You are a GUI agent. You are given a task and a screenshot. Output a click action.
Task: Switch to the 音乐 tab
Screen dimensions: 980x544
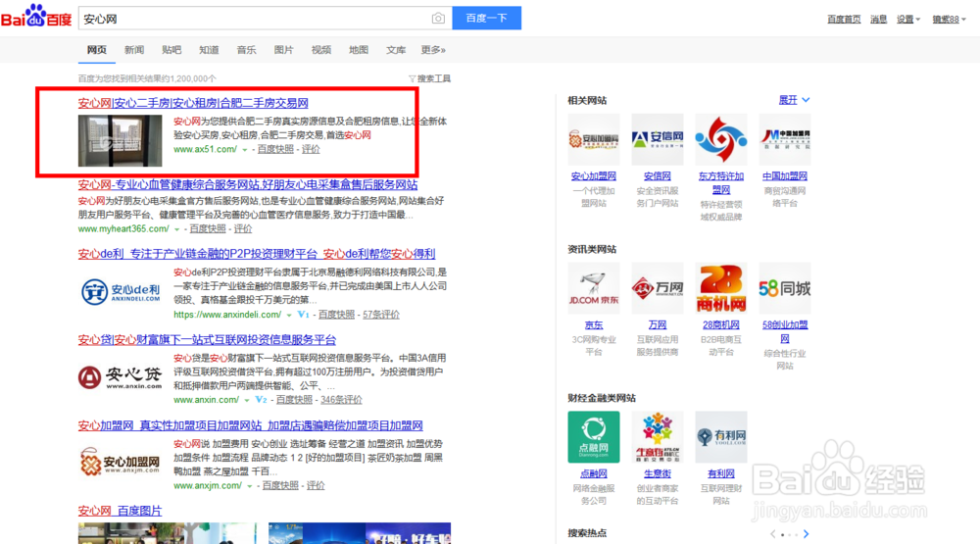[x=246, y=50]
